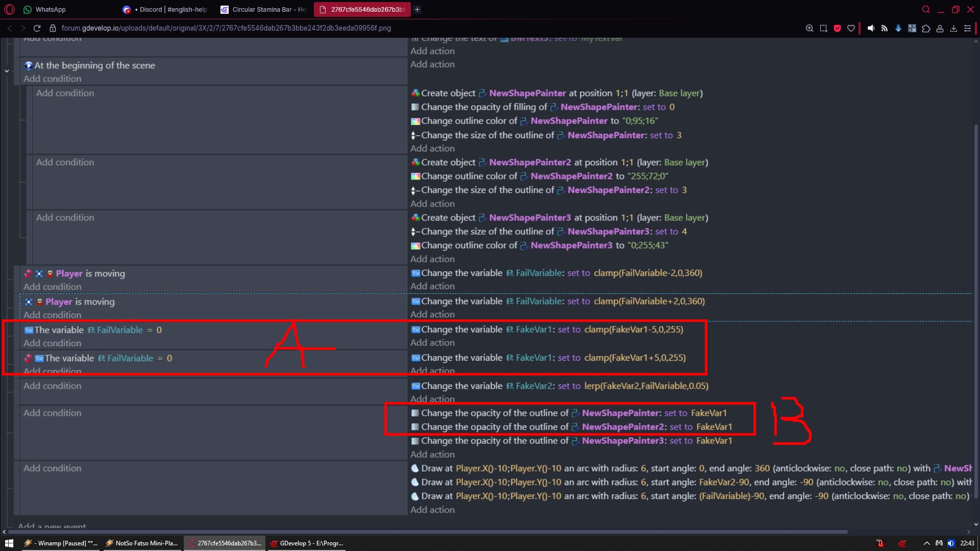Open the downloads icon in toolbar
Image resolution: width=980 pixels, height=551 pixels.
tap(953, 29)
